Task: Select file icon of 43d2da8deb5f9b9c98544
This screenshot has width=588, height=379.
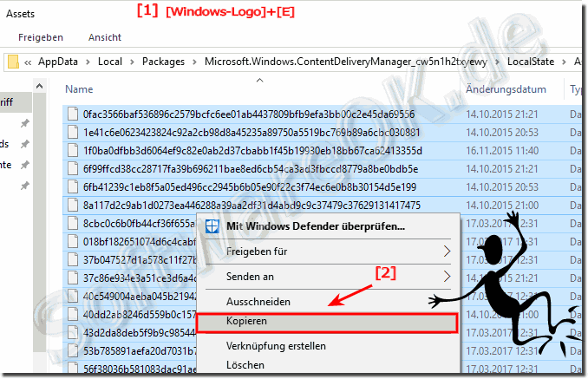Action: coord(73,332)
